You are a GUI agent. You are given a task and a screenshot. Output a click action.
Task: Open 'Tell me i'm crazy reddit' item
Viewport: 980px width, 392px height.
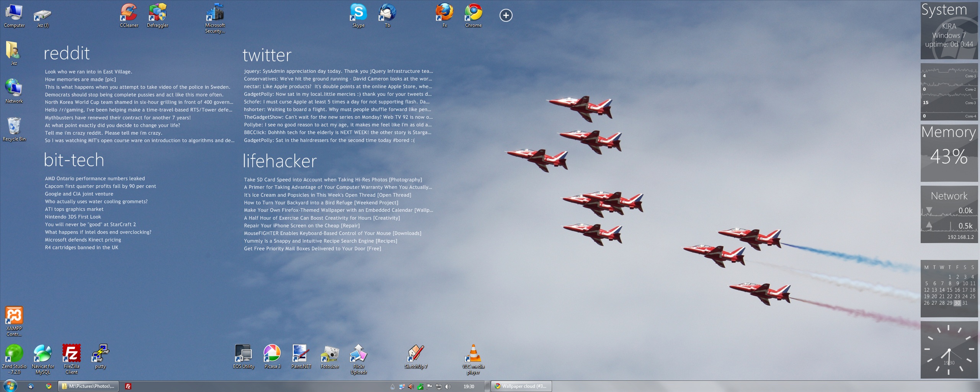(103, 133)
